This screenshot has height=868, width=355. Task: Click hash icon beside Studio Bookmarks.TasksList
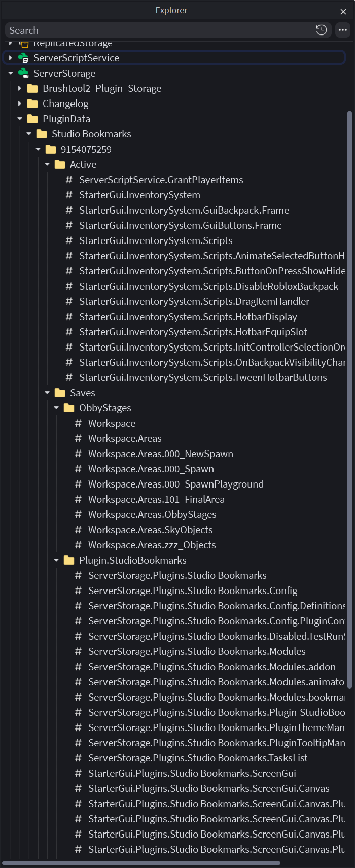tap(78, 758)
